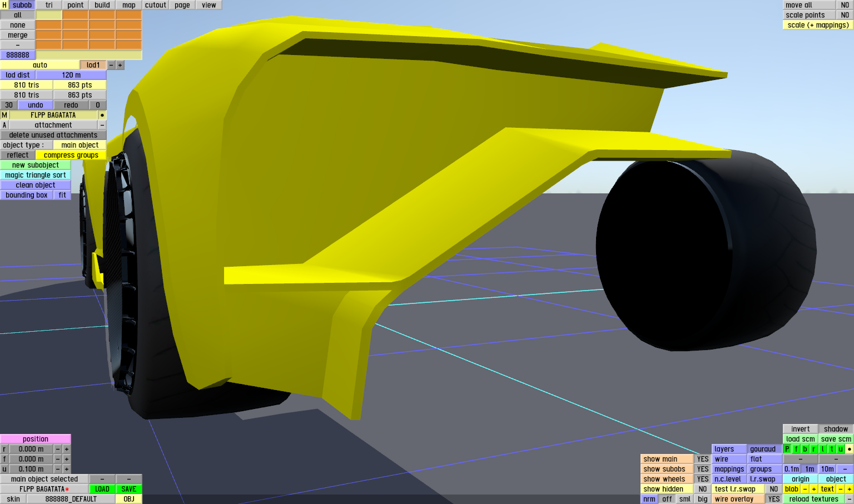854x504 pixels.
Task: Select the off normals option
Action: [x=667, y=499]
